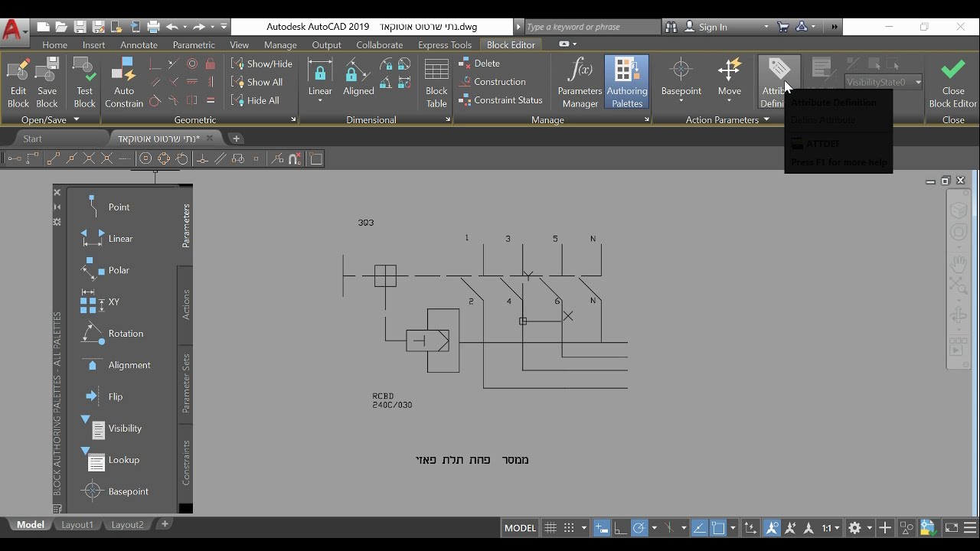Screen dimensions: 980x551
Task: Click Show/Hide geometric constraints
Action: pyautogui.click(x=262, y=64)
